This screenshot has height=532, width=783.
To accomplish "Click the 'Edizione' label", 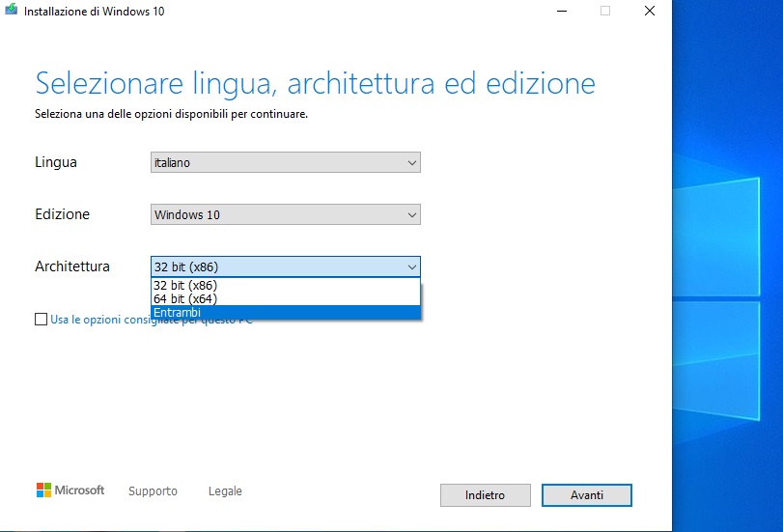I will [x=63, y=214].
